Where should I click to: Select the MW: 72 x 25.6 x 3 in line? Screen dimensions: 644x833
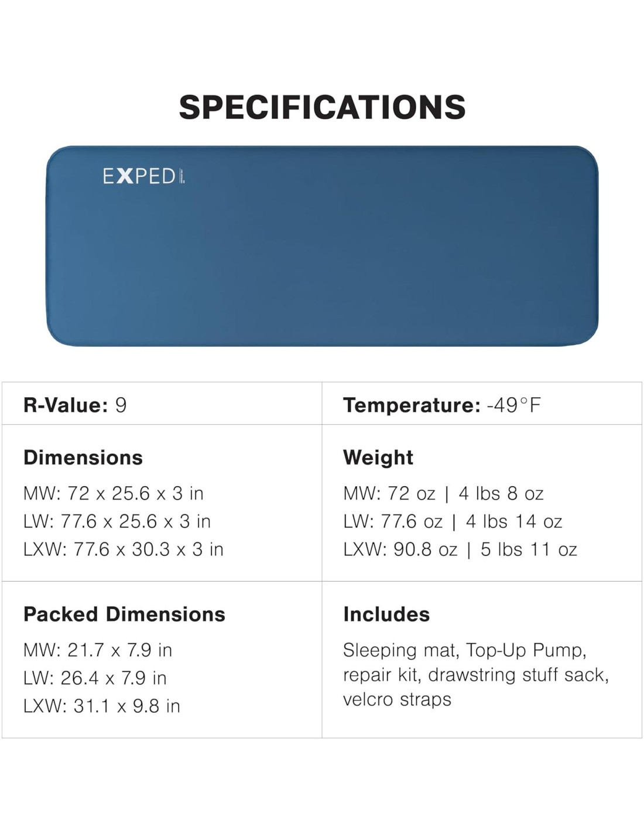pyautogui.click(x=114, y=493)
